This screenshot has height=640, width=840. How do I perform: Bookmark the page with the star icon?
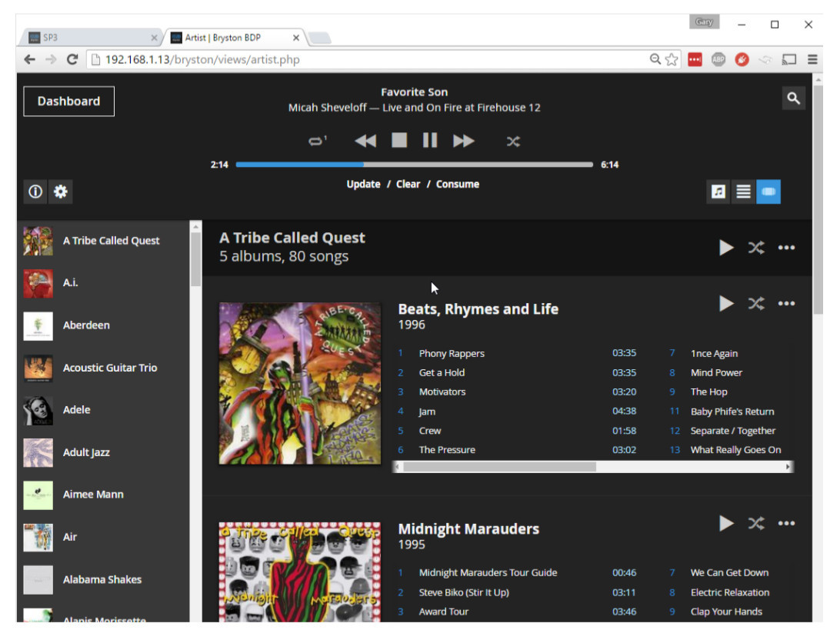[672, 59]
